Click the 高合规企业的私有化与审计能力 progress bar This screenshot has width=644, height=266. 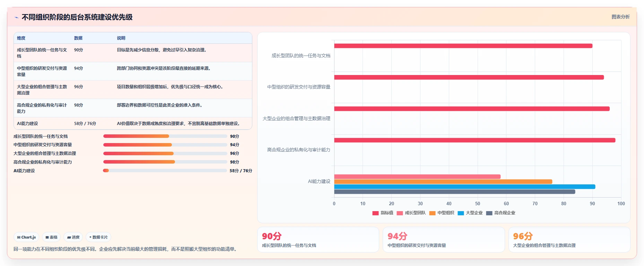(x=165, y=162)
